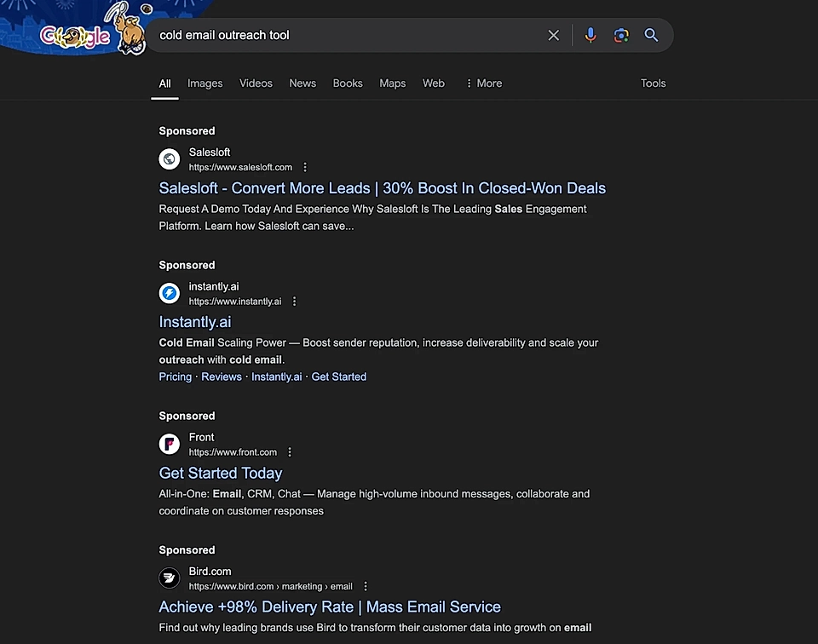818x644 pixels.
Task: Click the Get Started sitelink for Instantly.ai
Action: click(x=339, y=376)
